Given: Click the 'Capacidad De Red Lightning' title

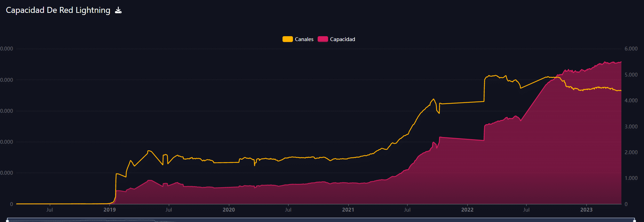Looking at the screenshot, I should click(58, 10).
